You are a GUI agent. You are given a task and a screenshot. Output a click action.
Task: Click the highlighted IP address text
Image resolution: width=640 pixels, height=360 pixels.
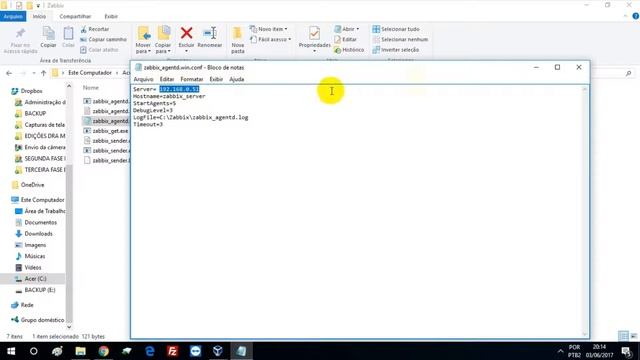click(x=179, y=89)
